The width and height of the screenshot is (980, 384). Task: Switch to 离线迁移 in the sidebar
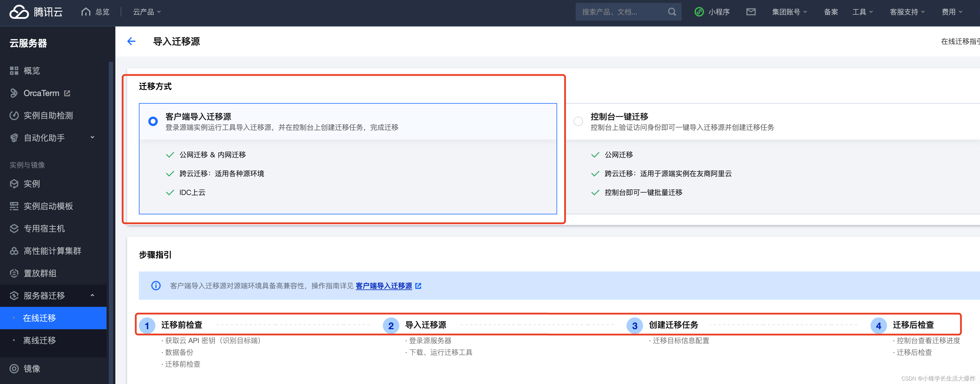(x=39, y=340)
